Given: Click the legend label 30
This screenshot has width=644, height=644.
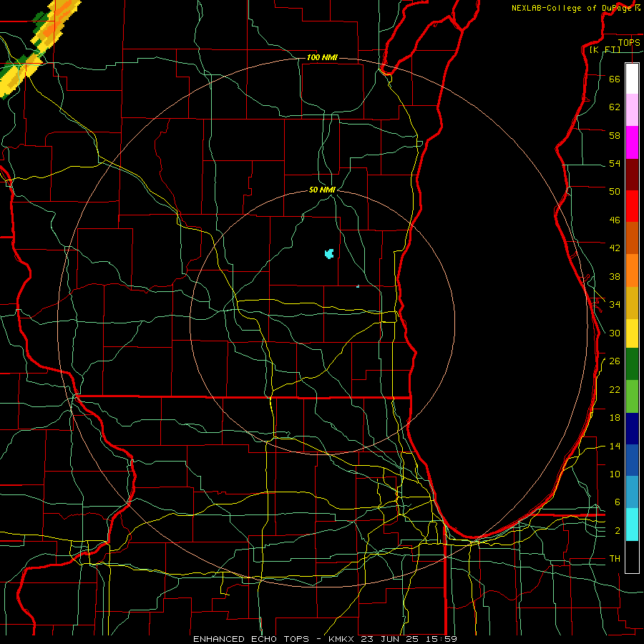Looking at the screenshot, I should tap(615, 333).
